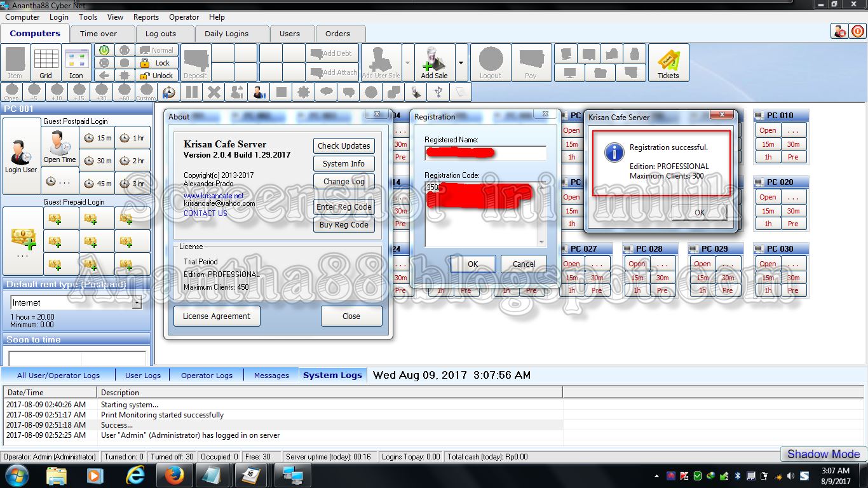The width and height of the screenshot is (868, 488).
Task: Show the Operator Logs tab
Action: [x=207, y=376]
